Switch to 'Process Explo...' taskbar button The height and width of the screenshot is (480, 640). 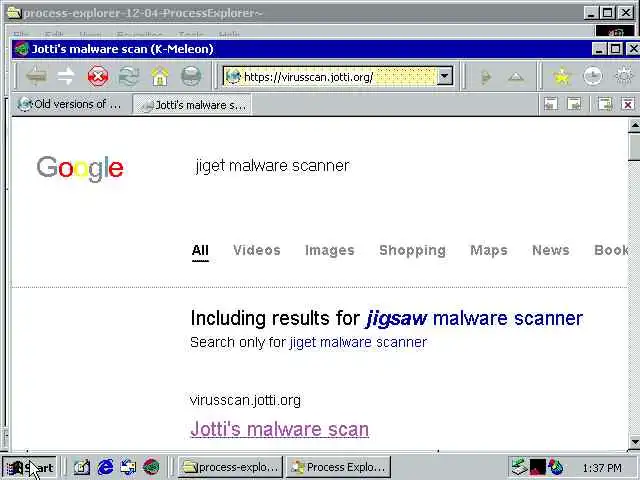click(x=339, y=467)
